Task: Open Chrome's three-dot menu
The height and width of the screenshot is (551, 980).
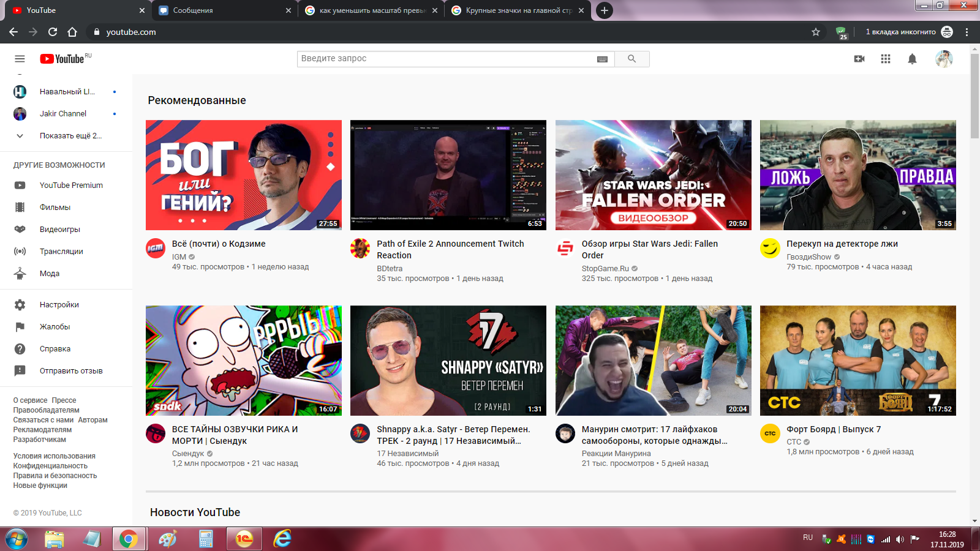Action: 967,32
